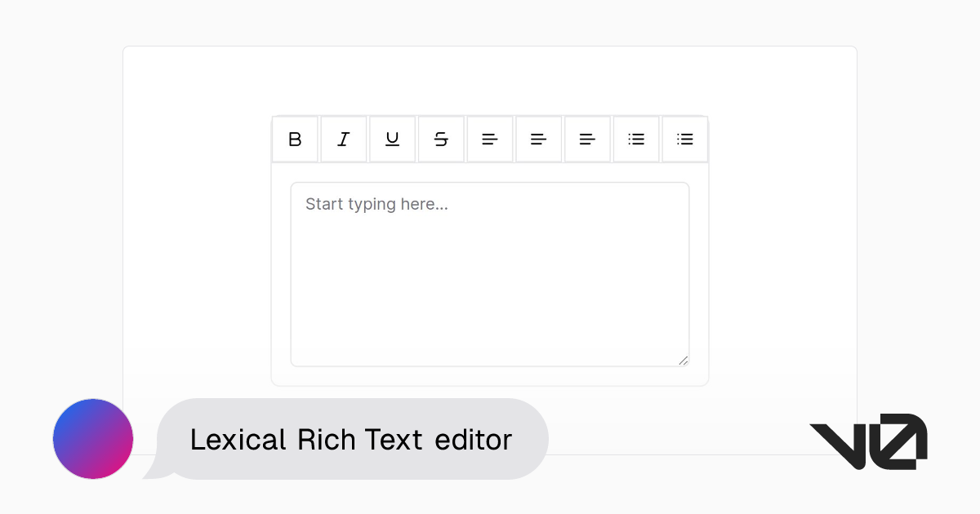Toggle strikethrough formatting state
Viewport: 980px width, 514px height.
(441, 139)
